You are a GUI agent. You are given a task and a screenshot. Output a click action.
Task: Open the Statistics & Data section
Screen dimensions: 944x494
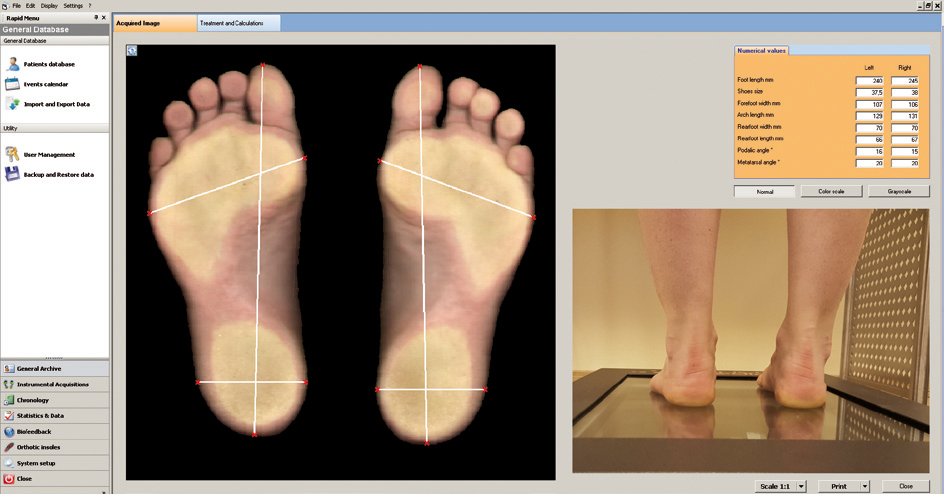point(40,415)
